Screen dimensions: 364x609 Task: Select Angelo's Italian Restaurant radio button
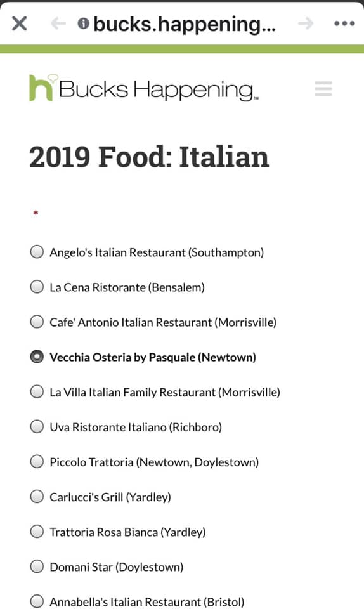tap(37, 252)
